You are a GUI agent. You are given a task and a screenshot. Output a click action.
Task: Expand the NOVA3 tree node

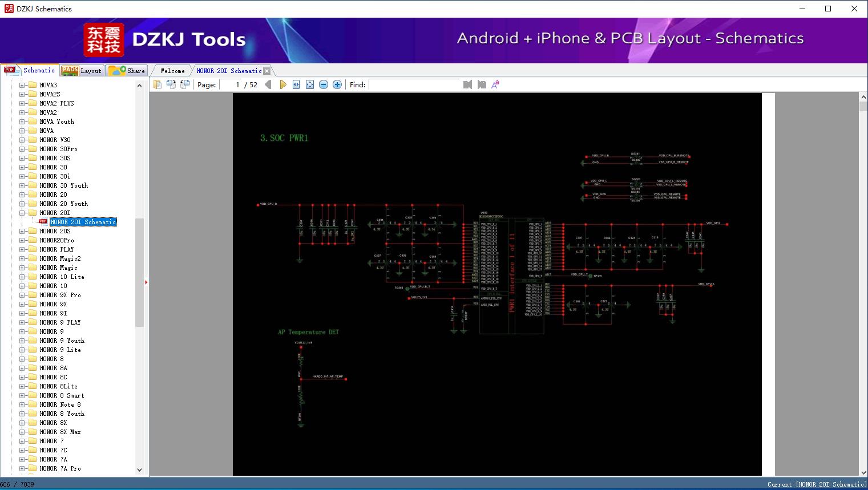(x=22, y=85)
